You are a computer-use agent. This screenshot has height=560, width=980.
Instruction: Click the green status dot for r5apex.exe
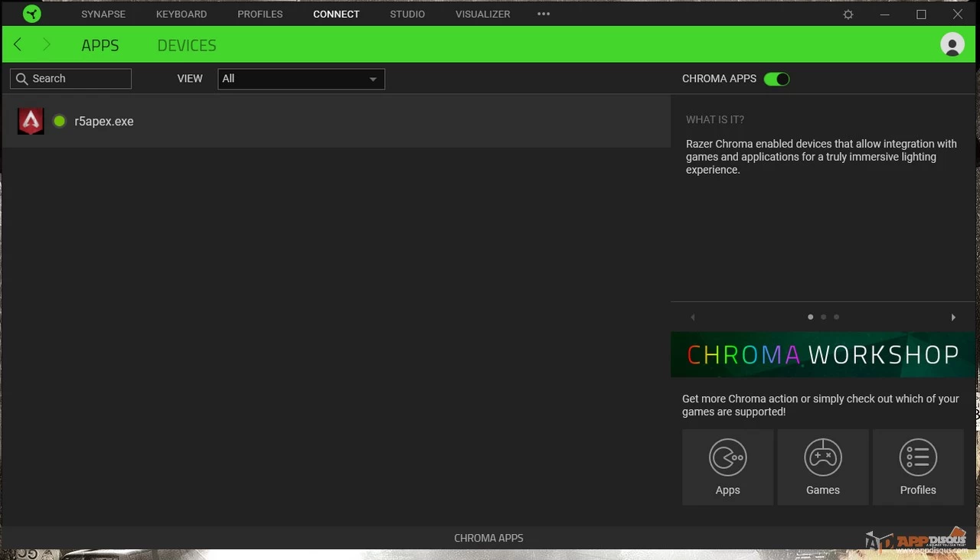(59, 121)
